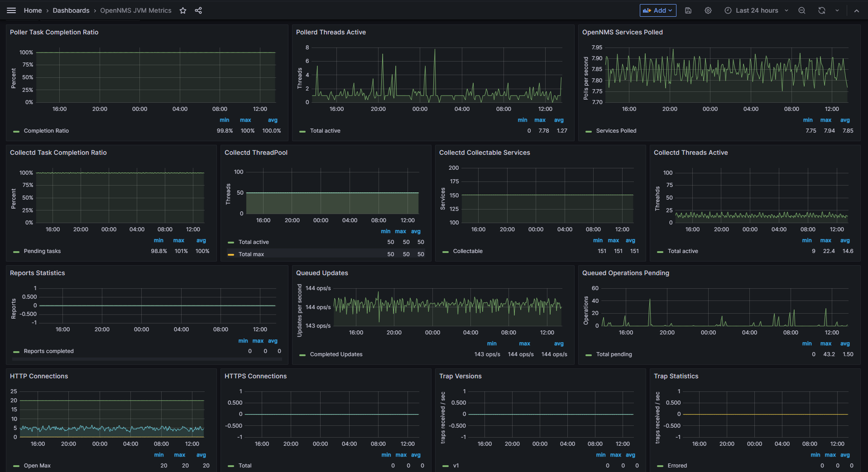Zoom out the time range

tap(802, 10)
